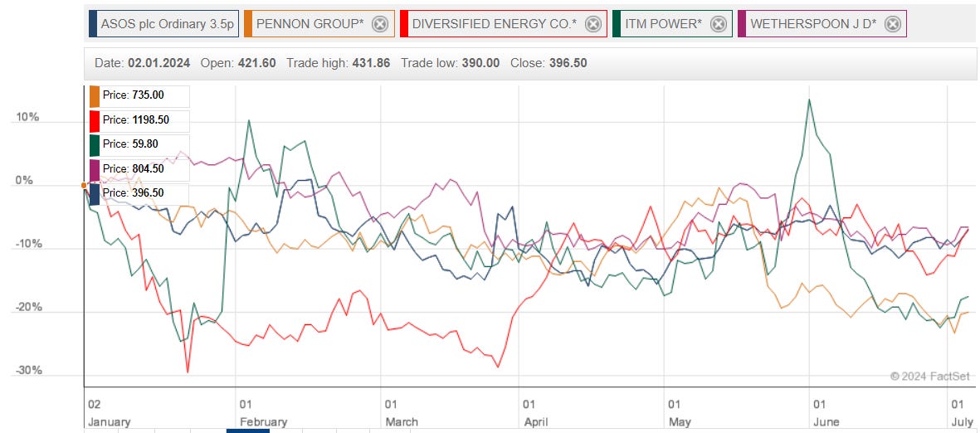
Task: Click the ITM POWER legend label
Action: click(x=663, y=24)
